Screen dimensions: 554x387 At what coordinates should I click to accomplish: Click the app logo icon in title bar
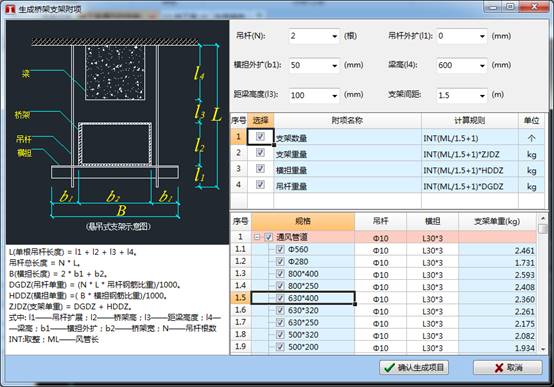[10, 8]
